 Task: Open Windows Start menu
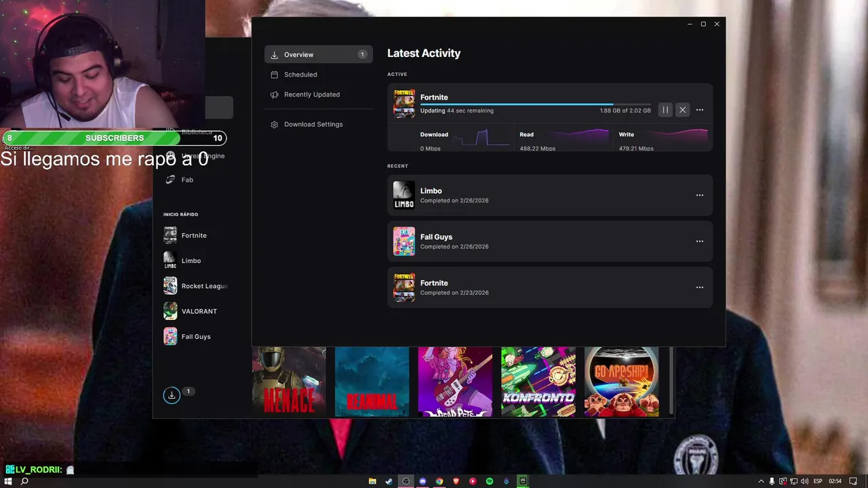[8, 481]
